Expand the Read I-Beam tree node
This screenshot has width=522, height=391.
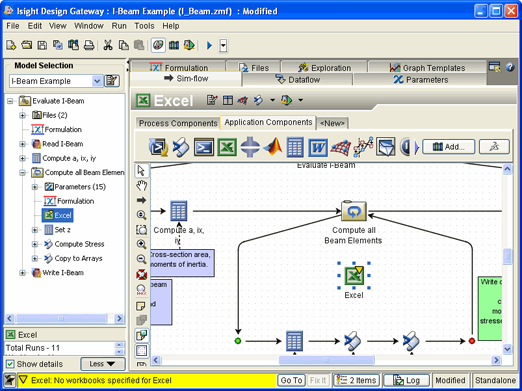click(x=22, y=144)
